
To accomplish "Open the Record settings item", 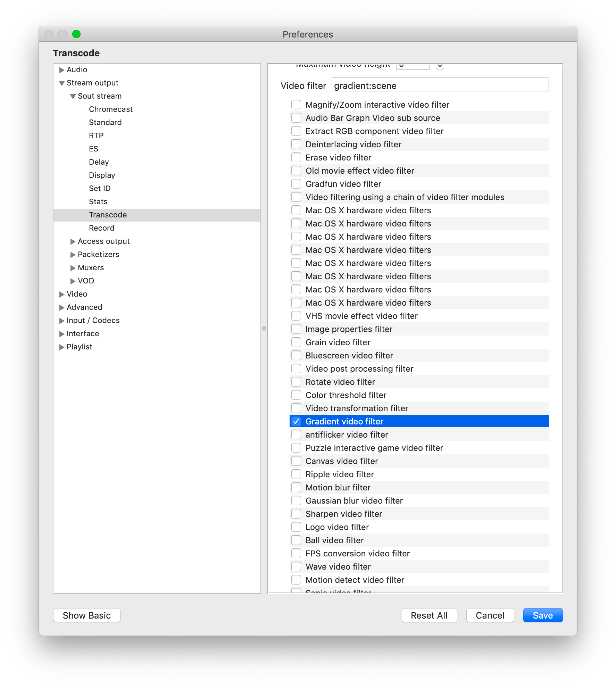I will [x=101, y=228].
